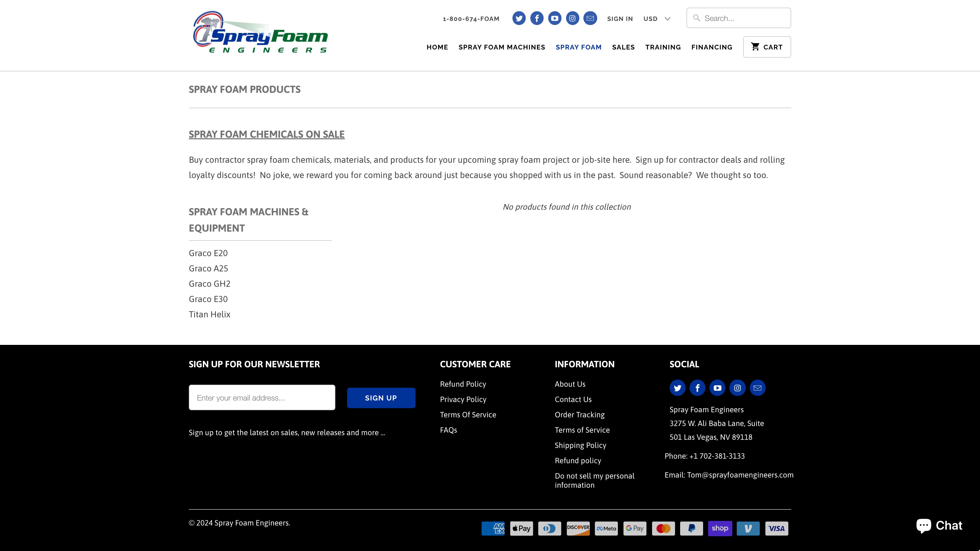
Task: Expand the USD currency dropdown
Action: pyautogui.click(x=657, y=19)
